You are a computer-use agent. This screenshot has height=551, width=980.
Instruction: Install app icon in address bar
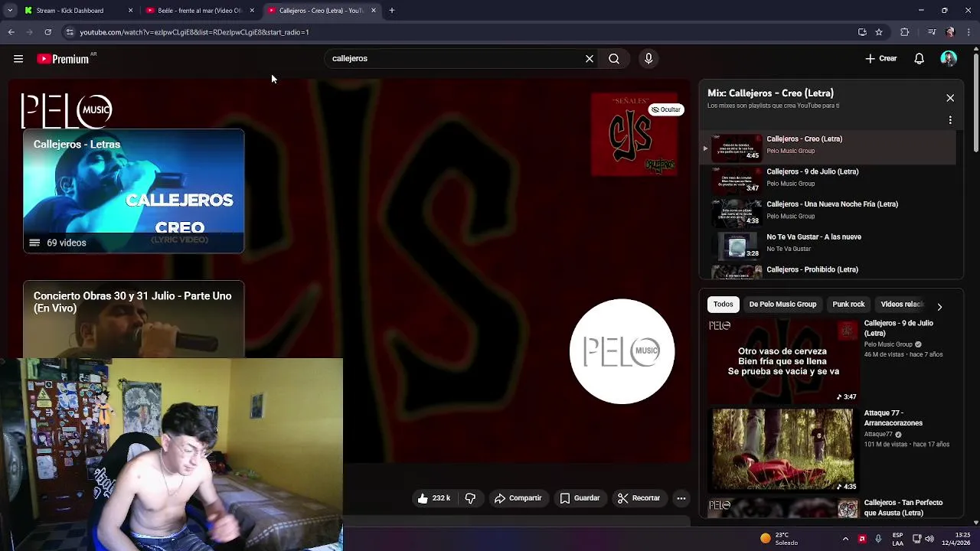point(862,32)
